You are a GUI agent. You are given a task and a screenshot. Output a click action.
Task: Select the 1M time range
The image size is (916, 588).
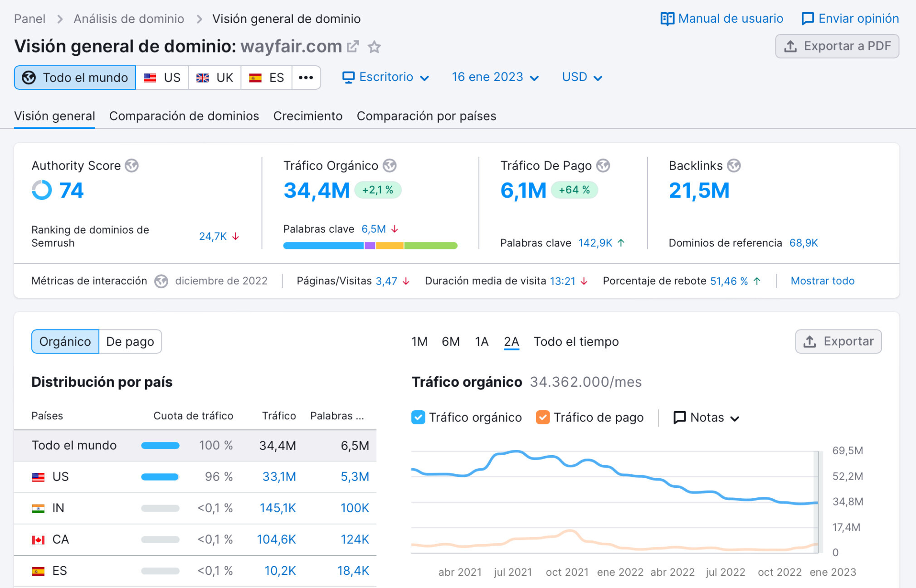(419, 341)
